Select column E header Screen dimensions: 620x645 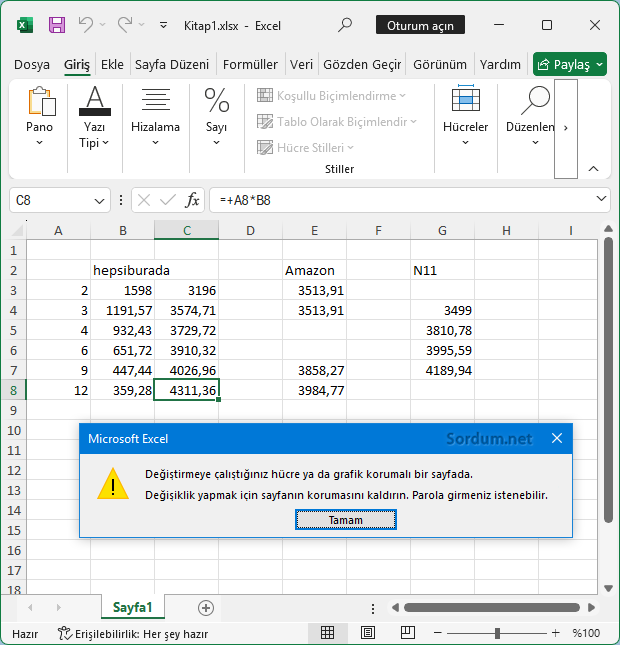coord(314,230)
